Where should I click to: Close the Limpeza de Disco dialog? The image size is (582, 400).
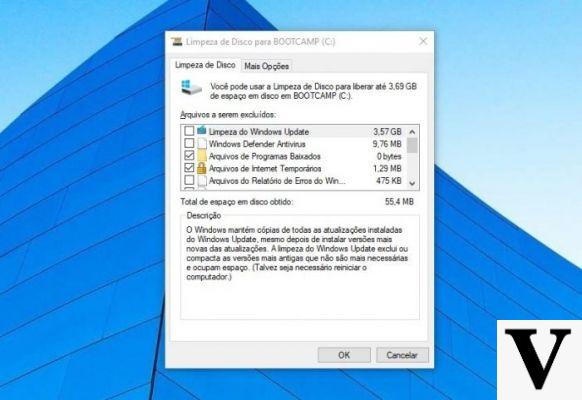pyautogui.click(x=423, y=41)
